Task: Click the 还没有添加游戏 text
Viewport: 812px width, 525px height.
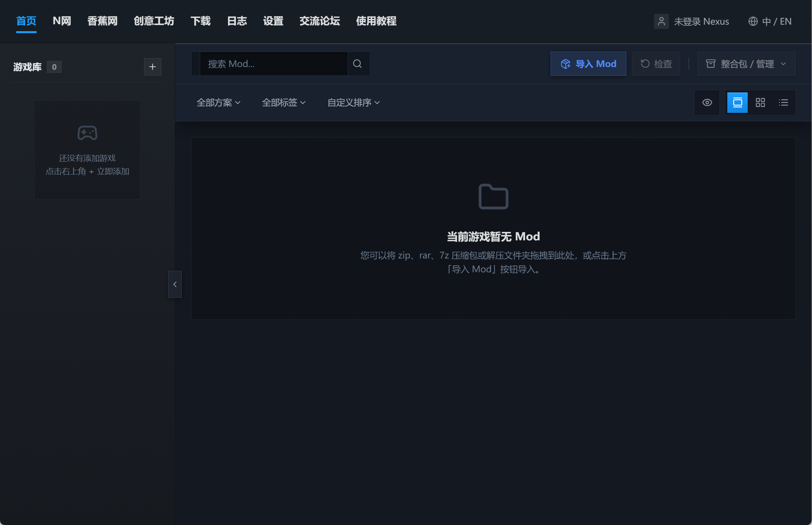Action: click(87, 158)
